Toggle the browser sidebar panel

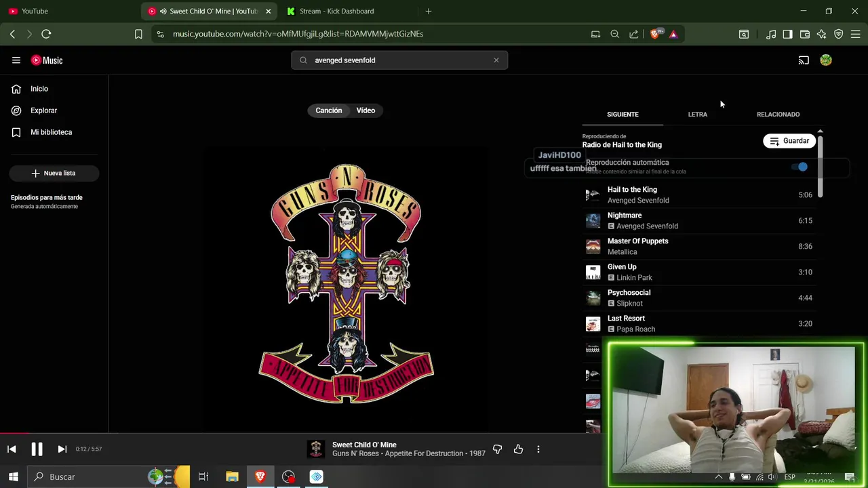[x=787, y=34]
